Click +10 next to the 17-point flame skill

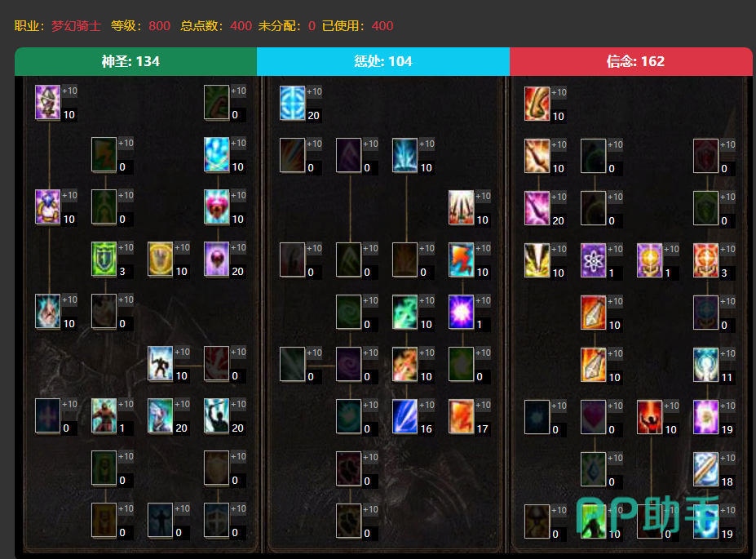tap(483, 405)
